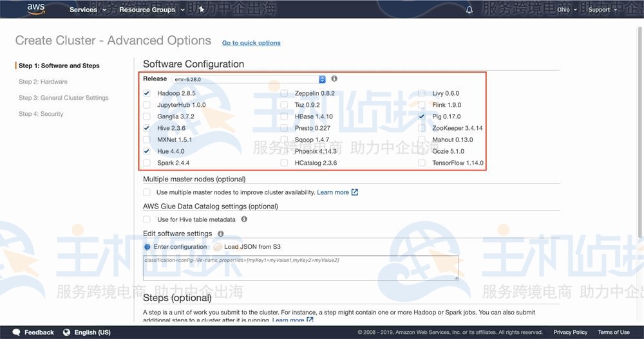Enable MXNet 1.5.1
This screenshot has width=644, height=339.
click(147, 140)
